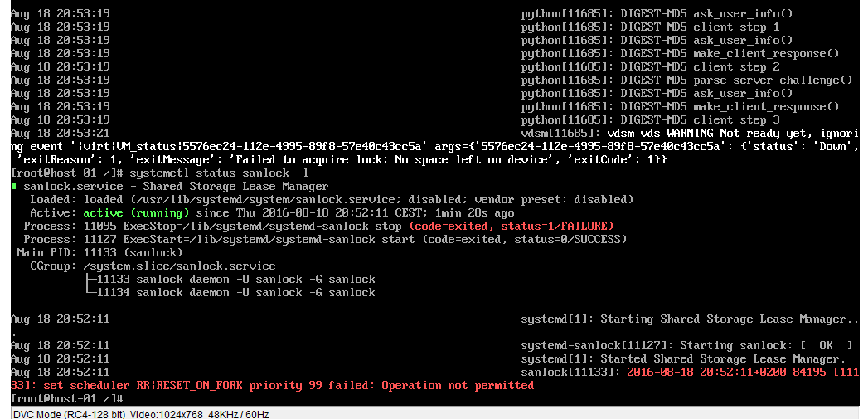Click the Video:1024x768 status bar text

[x=161, y=413]
